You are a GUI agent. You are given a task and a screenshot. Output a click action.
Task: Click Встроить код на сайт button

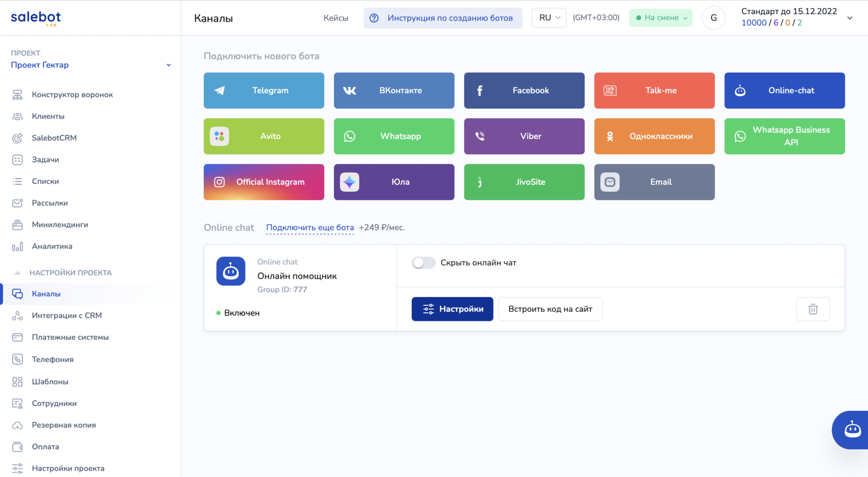[x=550, y=309]
